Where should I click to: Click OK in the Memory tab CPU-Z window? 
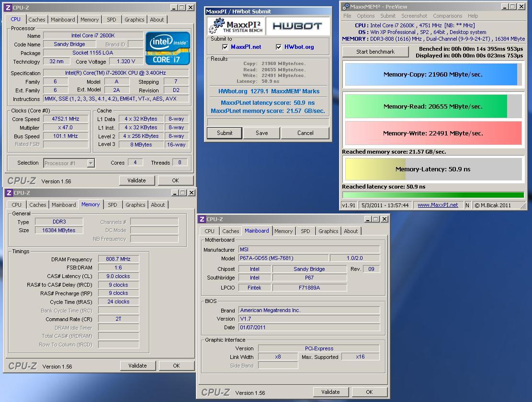pos(176,366)
